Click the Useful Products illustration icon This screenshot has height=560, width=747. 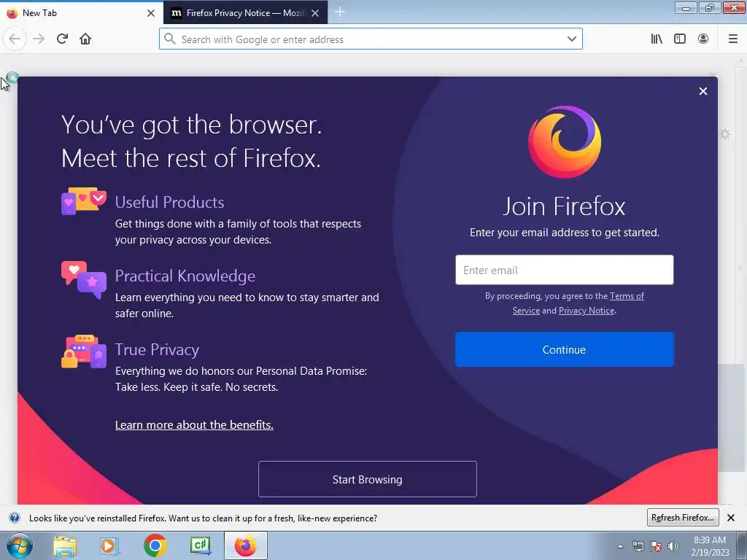pyautogui.click(x=84, y=201)
